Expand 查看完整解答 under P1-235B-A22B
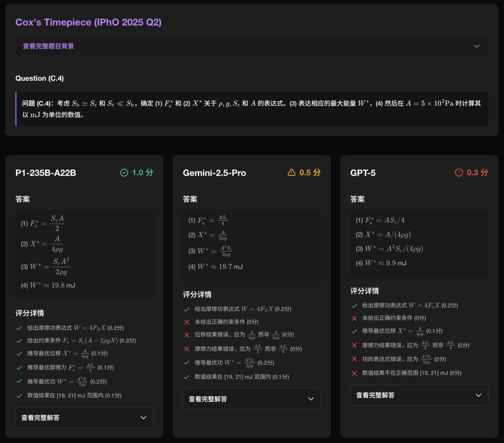 tap(84, 417)
